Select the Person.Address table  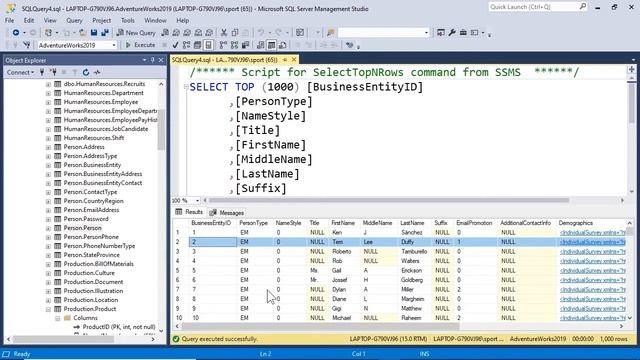click(84, 147)
